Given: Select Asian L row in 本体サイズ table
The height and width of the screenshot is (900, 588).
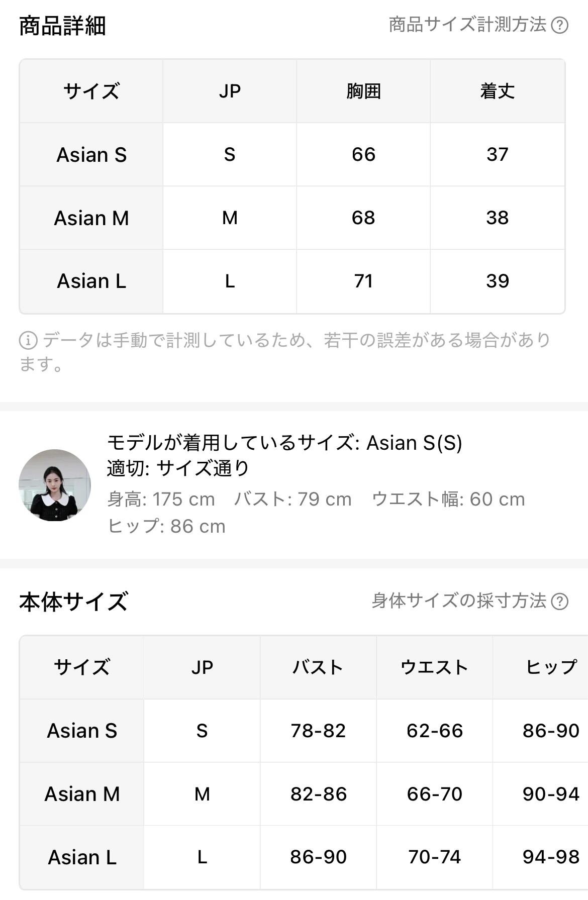Looking at the screenshot, I should coord(82,857).
